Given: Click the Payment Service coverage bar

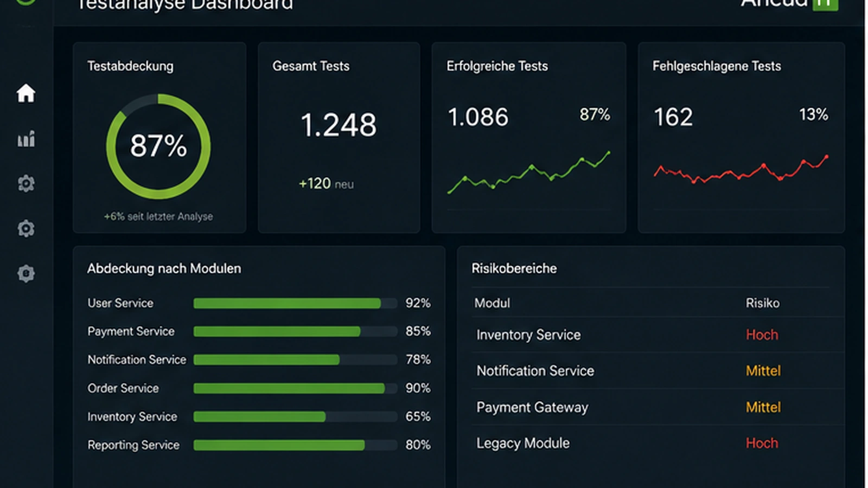Looking at the screenshot, I should tap(295, 331).
